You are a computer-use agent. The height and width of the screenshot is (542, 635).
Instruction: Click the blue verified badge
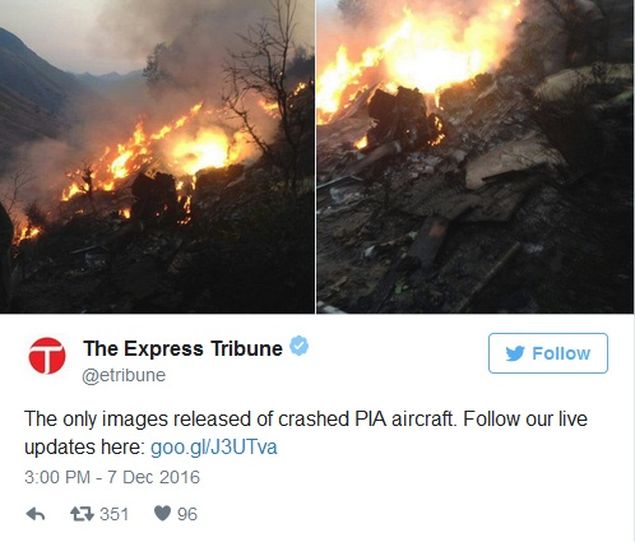point(299,346)
